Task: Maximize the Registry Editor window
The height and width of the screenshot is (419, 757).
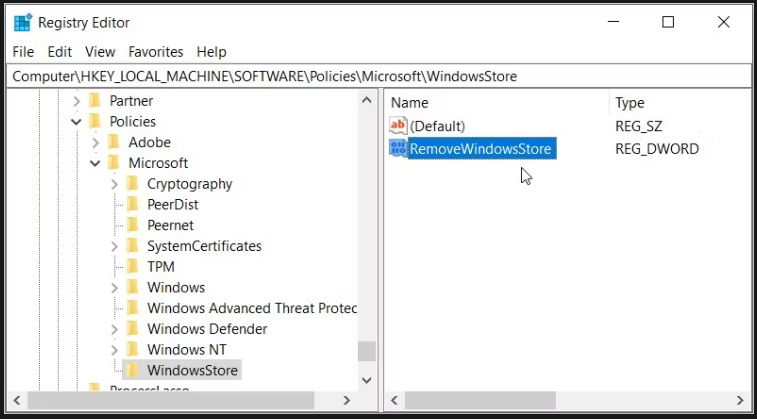Action: (x=668, y=22)
